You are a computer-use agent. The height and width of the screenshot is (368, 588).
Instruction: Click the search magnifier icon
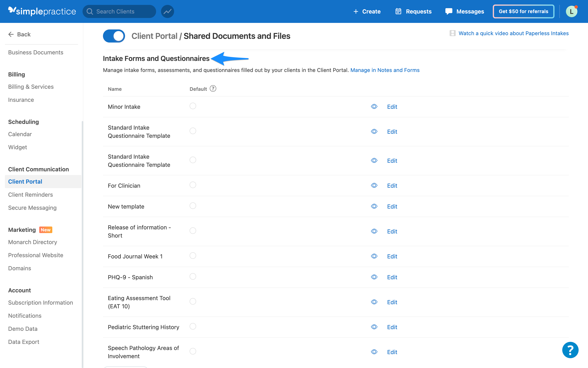click(90, 11)
